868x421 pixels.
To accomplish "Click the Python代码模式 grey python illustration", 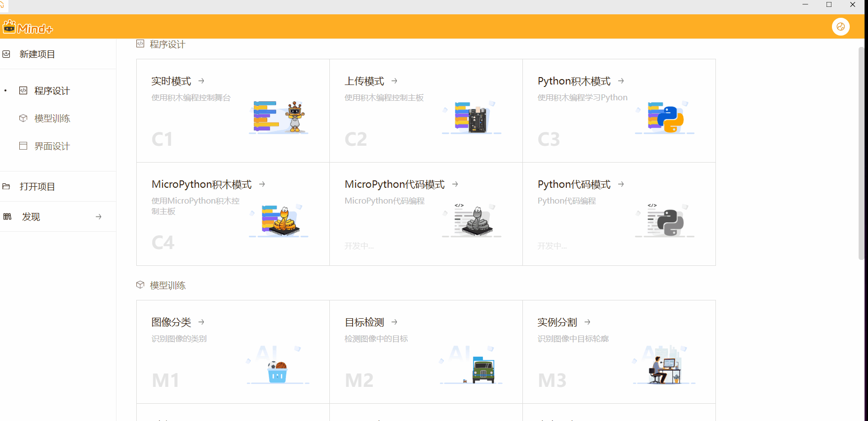I will coord(665,221).
